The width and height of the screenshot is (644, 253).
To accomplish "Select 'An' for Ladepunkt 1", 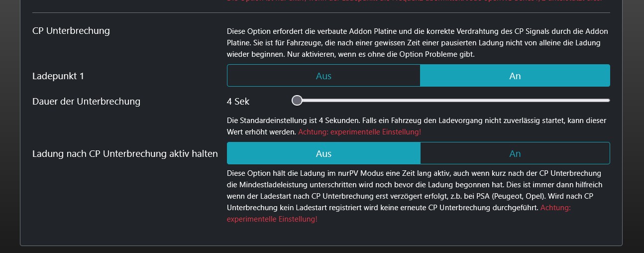I will pos(515,76).
